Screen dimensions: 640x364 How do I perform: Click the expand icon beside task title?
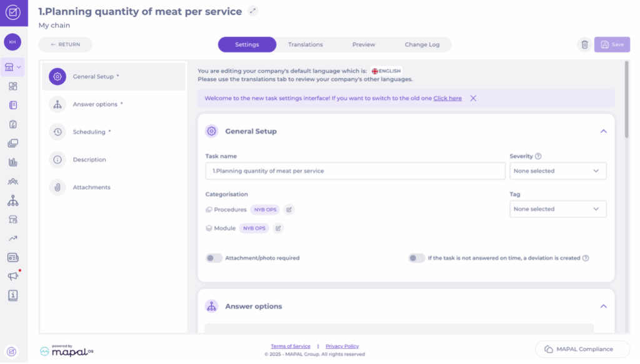coord(252,11)
